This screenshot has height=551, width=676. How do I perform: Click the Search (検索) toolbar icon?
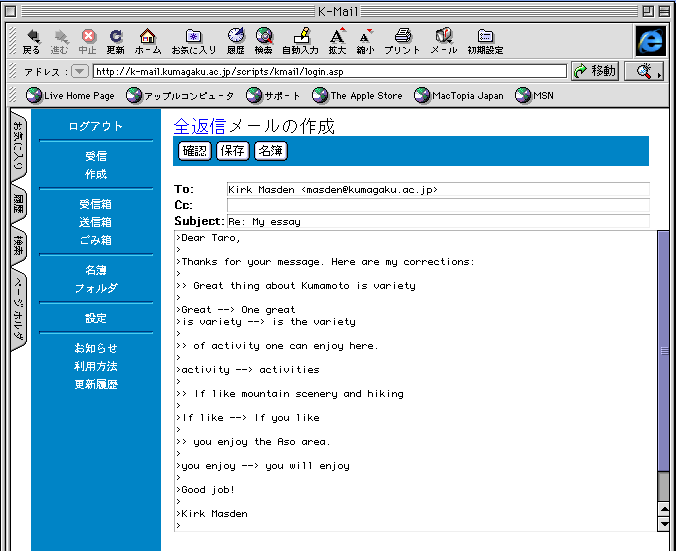coord(264,41)
